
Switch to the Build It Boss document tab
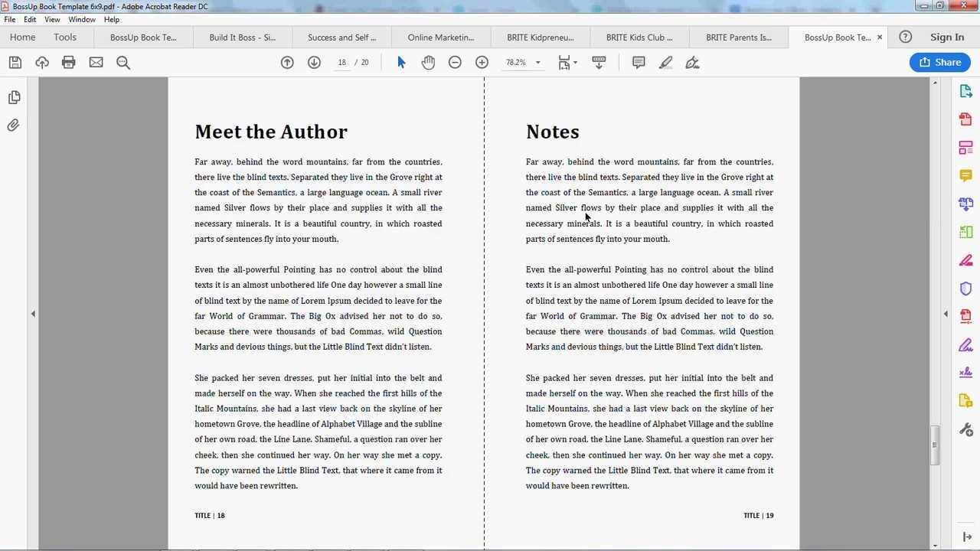(242, 37)
